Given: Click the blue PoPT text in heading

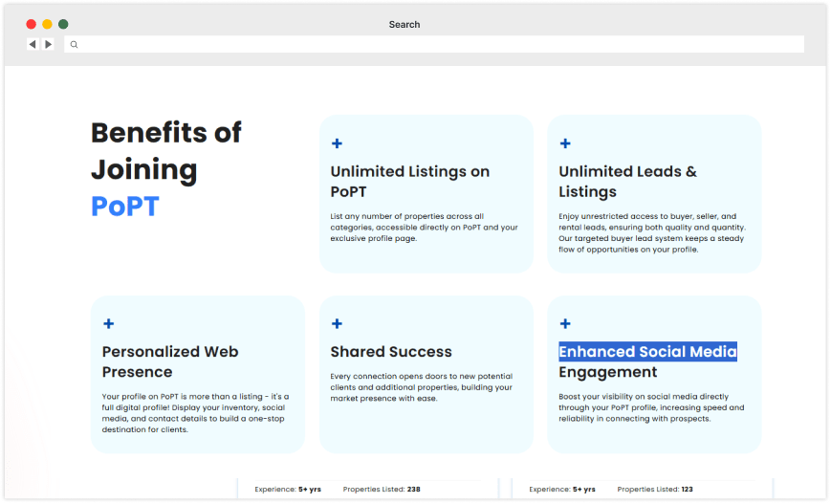Looking at the screenshot, I should (124, 206).
